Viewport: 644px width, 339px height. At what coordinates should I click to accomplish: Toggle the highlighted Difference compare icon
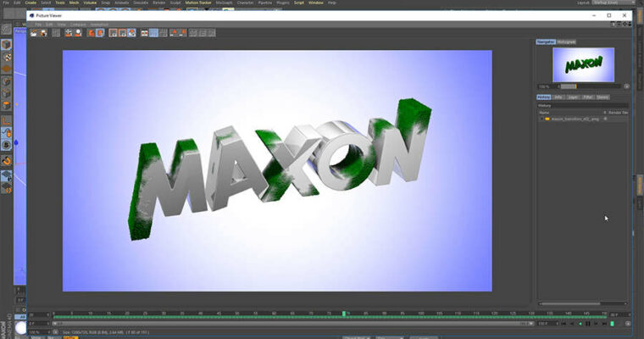pyautogui.click(x=131, y=33)
